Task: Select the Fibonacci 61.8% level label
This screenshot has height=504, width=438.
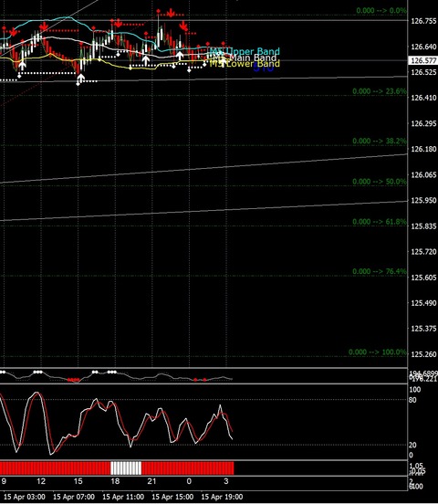Action: coord(380,222)
